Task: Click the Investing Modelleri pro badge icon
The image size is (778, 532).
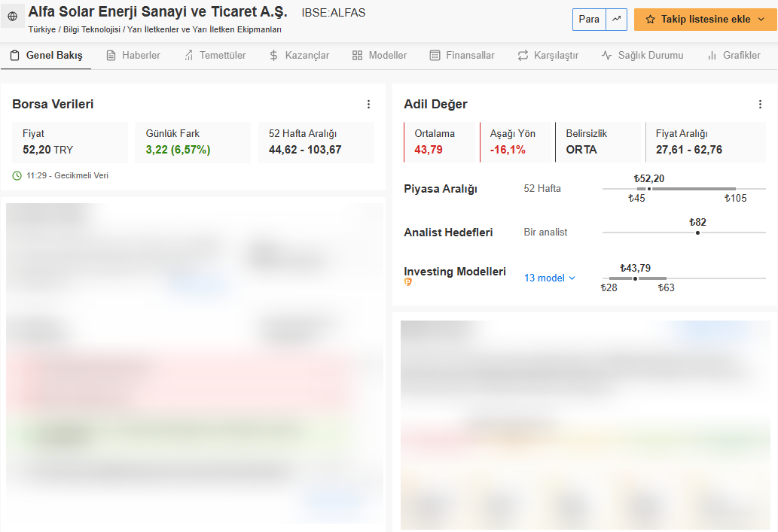Action: tap(408, 281)
